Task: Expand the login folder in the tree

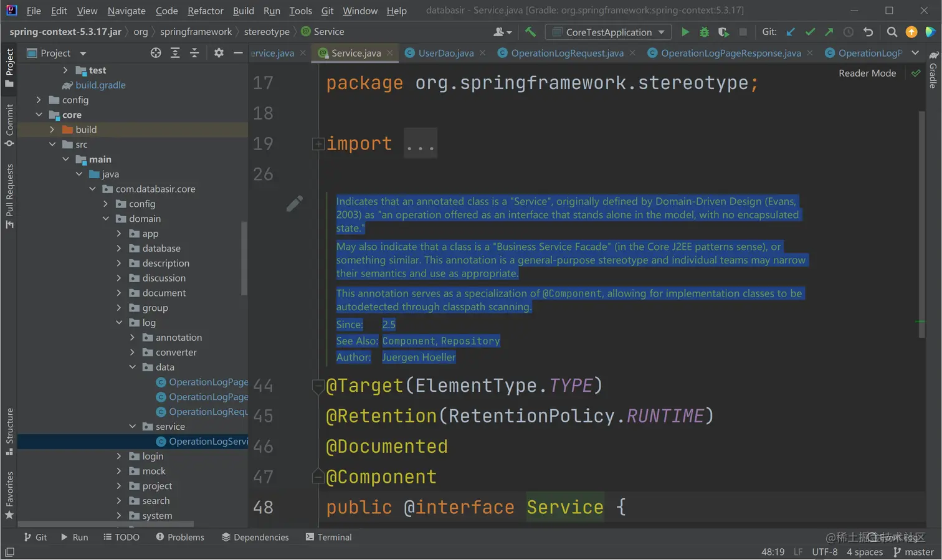Action: tap(119, 456)
